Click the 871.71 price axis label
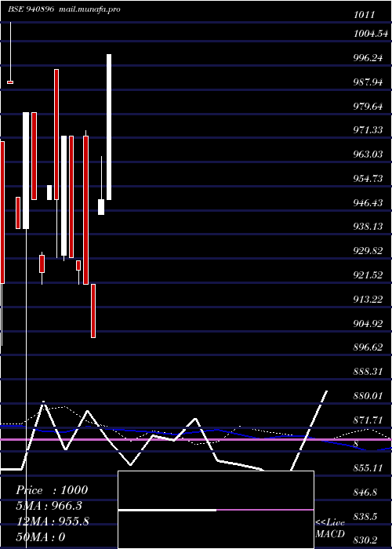The height and width of the screenshot is (549, 392). pyautogui.click(x=368, y=420)
